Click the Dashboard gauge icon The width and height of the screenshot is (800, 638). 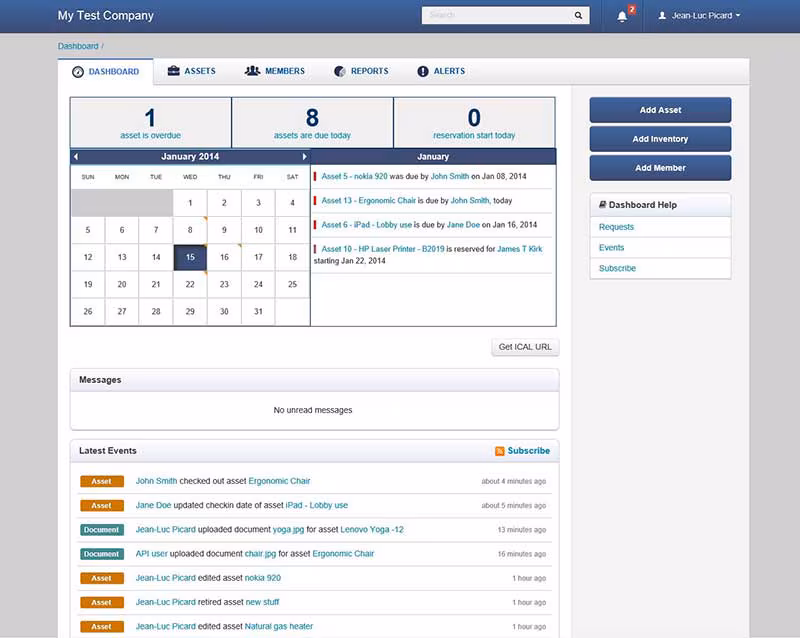click(78, 72)
